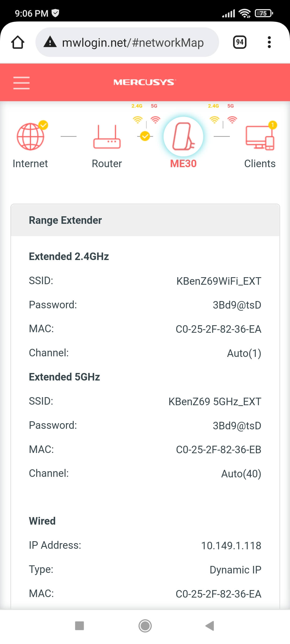Tap the Android home circle button
This screenshot has width=290, height=644.
[x=145, y=626]
